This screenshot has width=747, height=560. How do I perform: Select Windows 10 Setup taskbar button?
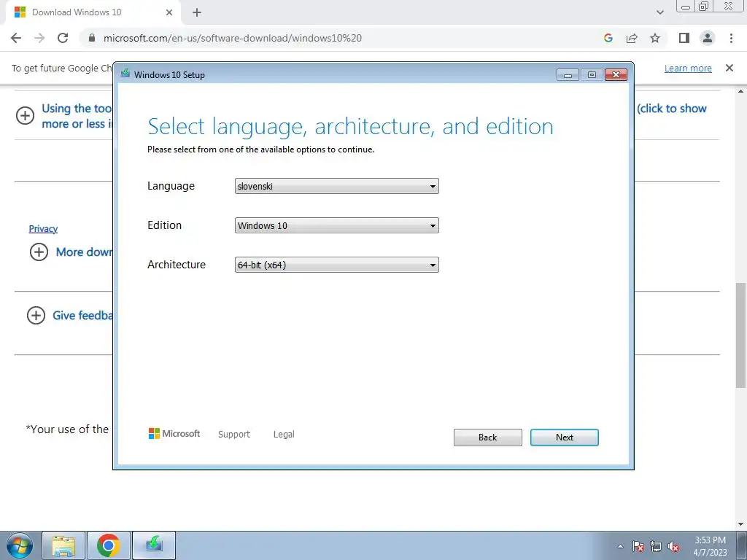tap(154, 545)
